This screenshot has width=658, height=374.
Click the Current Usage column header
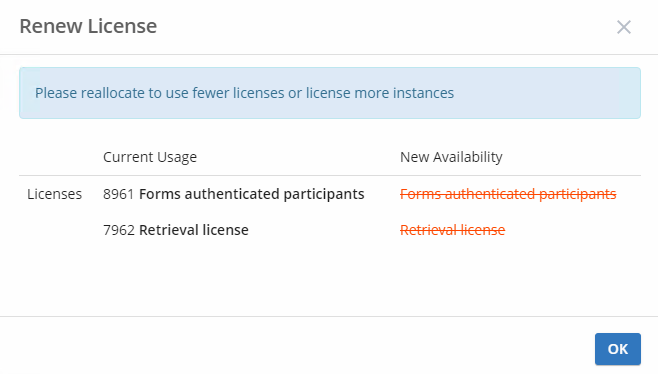click(150, 157)
